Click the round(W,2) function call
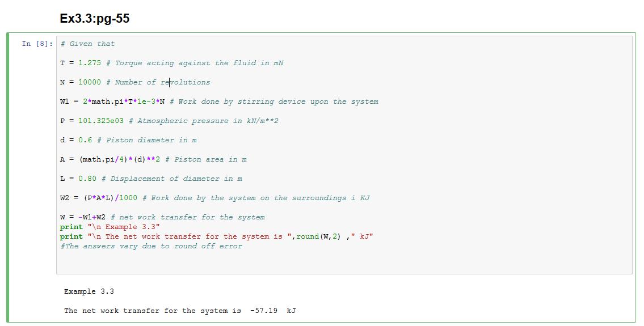 318,236
